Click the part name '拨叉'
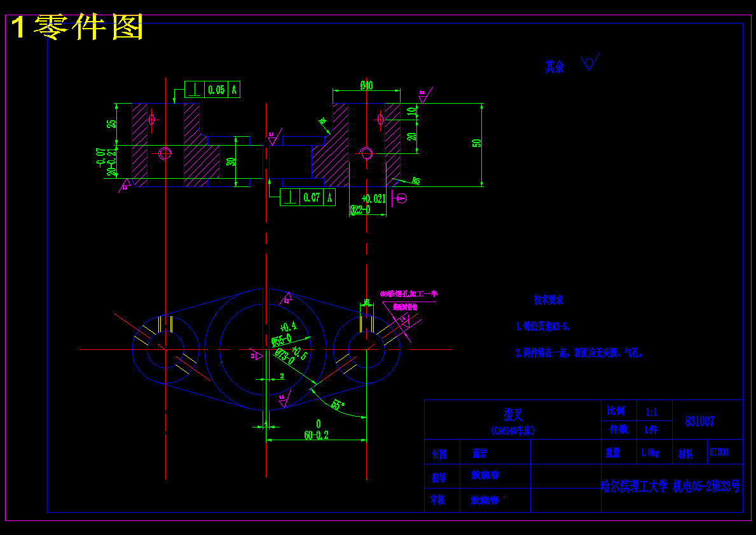This screenshot has width=756, height=535. (513, 414)
